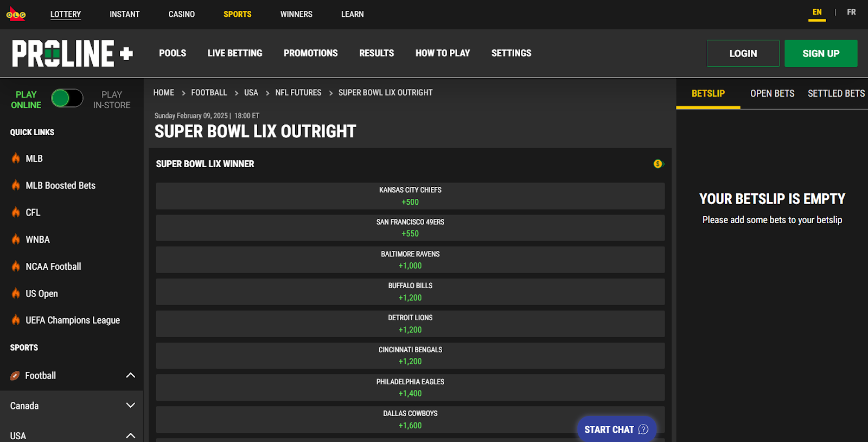Viewport: 868px width, 442px height.
Task: Click the CFL flame icon
Action: (x=16, y=212)
